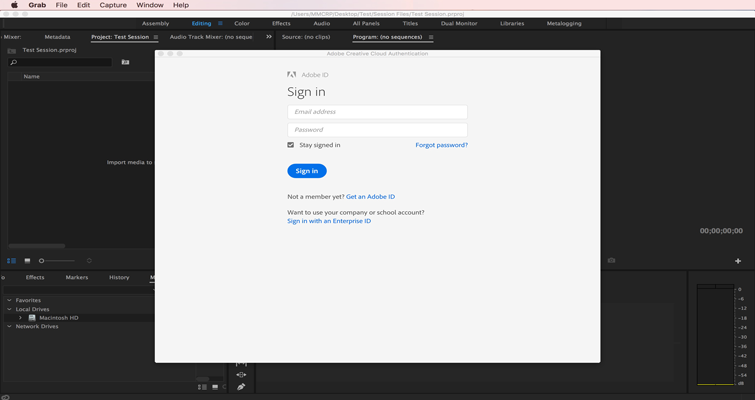Select the Pen tool in tools panel
The height and width of the screenshot is (400, 755).
(241, 386)
